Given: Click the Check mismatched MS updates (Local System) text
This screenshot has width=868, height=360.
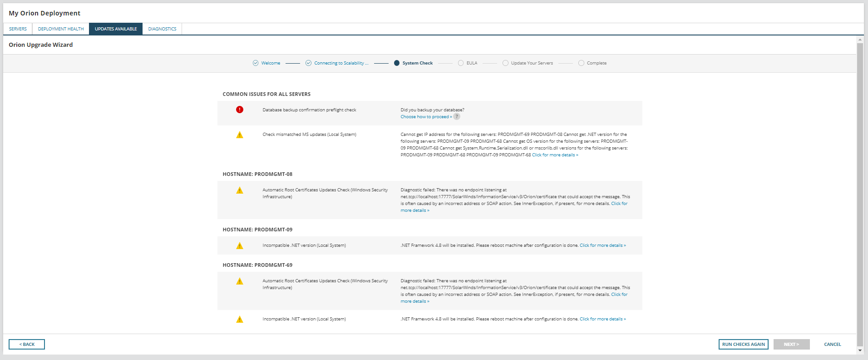Looking at the screenshot, I should point(309,135).
